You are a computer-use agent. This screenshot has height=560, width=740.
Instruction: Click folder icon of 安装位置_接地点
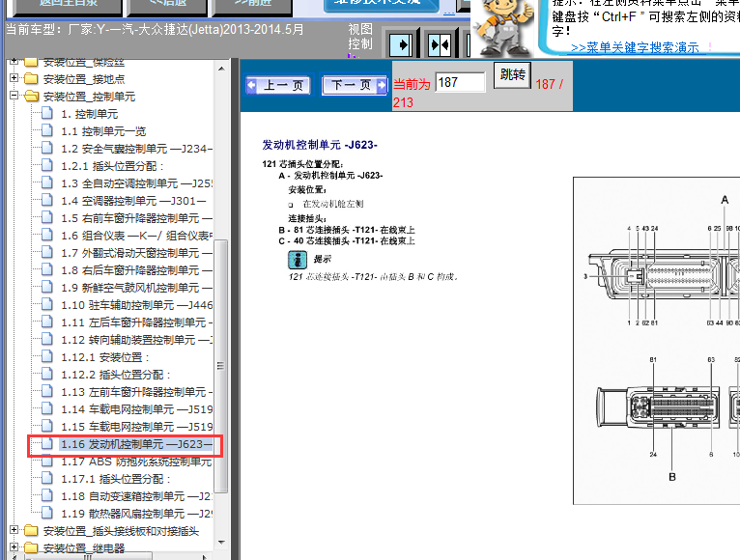click(32, 78)
